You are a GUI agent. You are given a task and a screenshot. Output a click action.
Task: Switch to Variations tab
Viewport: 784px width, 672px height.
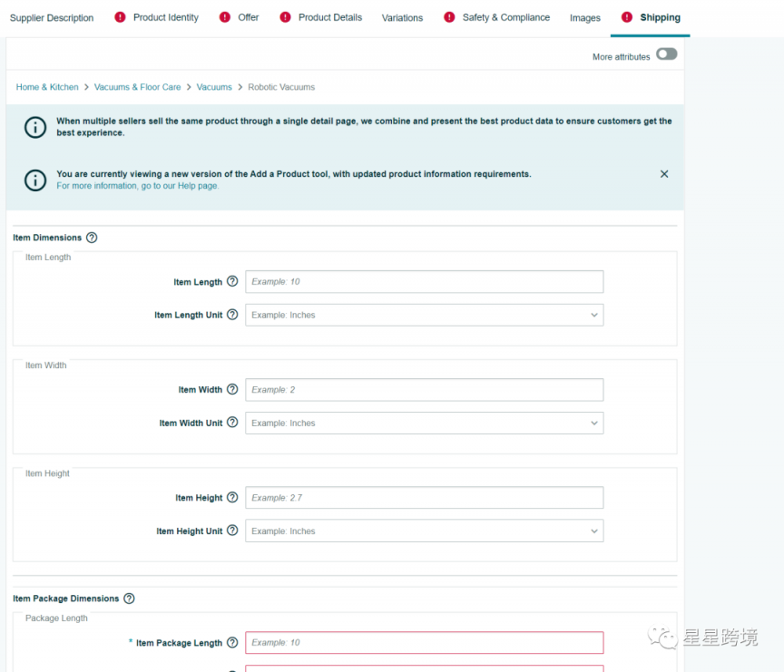[x=402, y=18]
